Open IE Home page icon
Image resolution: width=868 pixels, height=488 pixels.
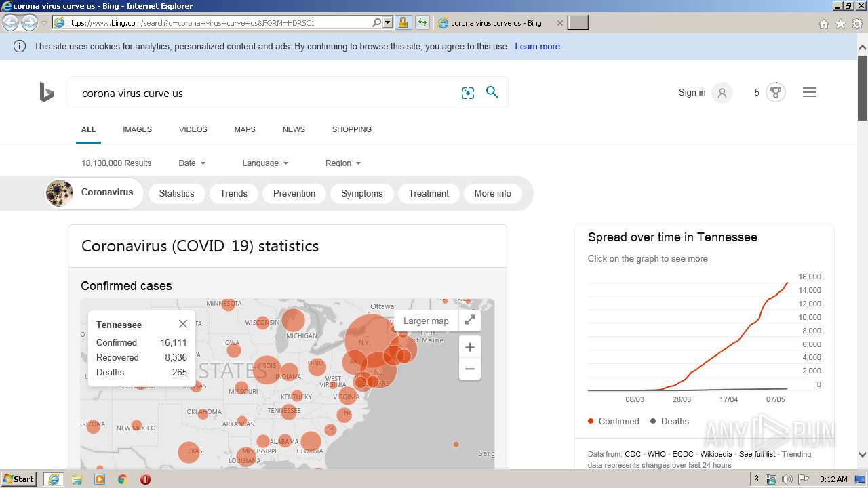(x=823, y=24)
